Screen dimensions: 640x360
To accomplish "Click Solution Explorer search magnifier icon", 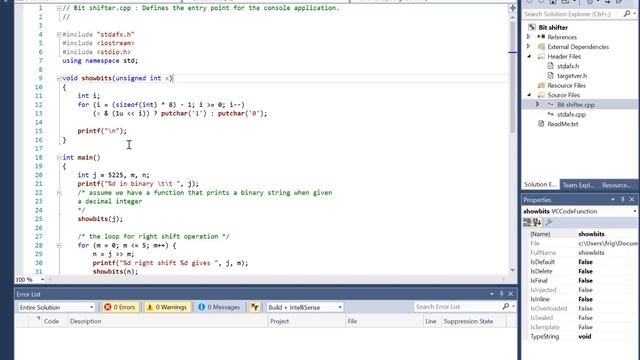I will pyautogui.click(x=627, y=14).
